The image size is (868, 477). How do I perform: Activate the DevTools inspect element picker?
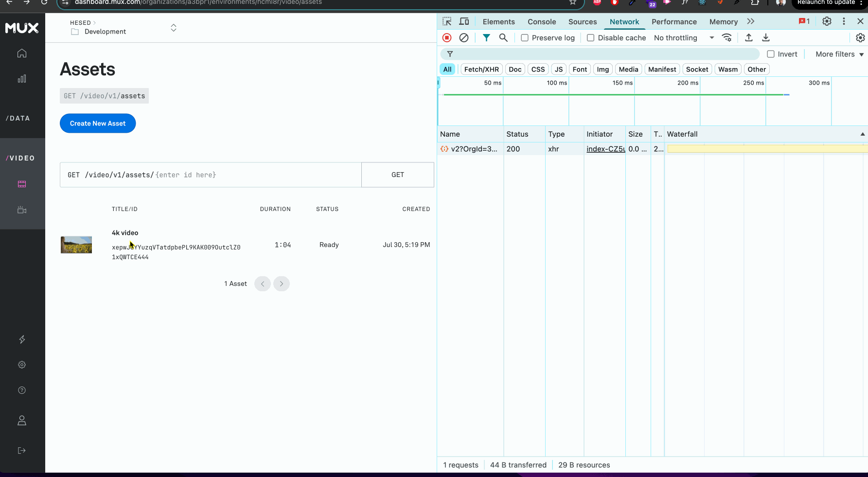tap(447, 21)
